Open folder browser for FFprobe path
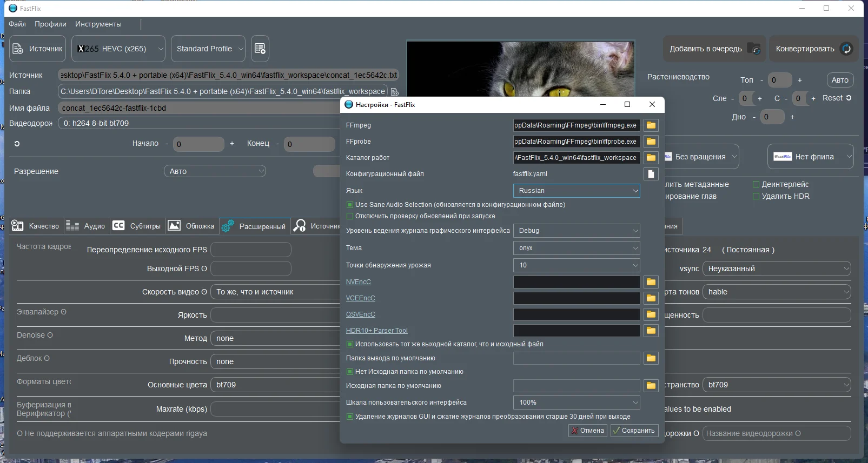This screenshot has width=868, height=463. (651, 142)
